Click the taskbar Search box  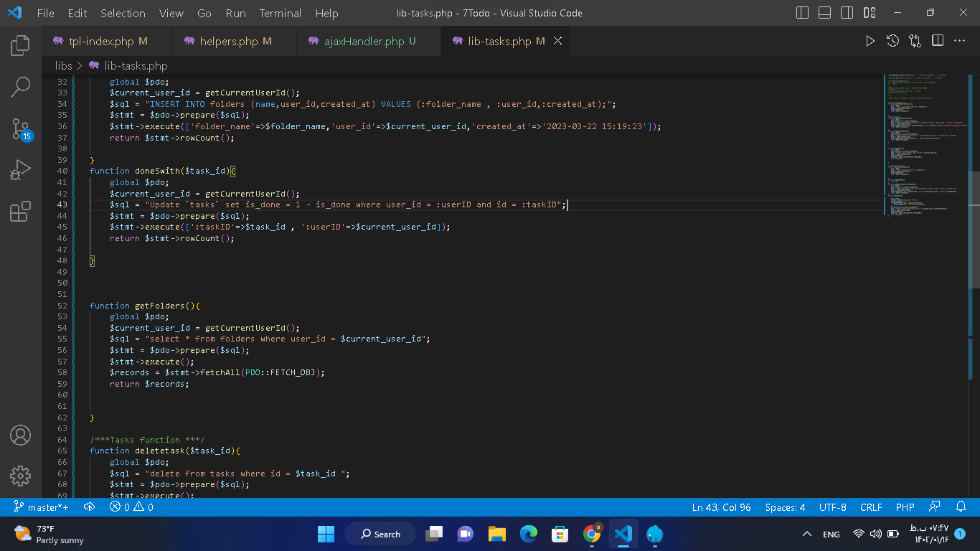[380, 534]
